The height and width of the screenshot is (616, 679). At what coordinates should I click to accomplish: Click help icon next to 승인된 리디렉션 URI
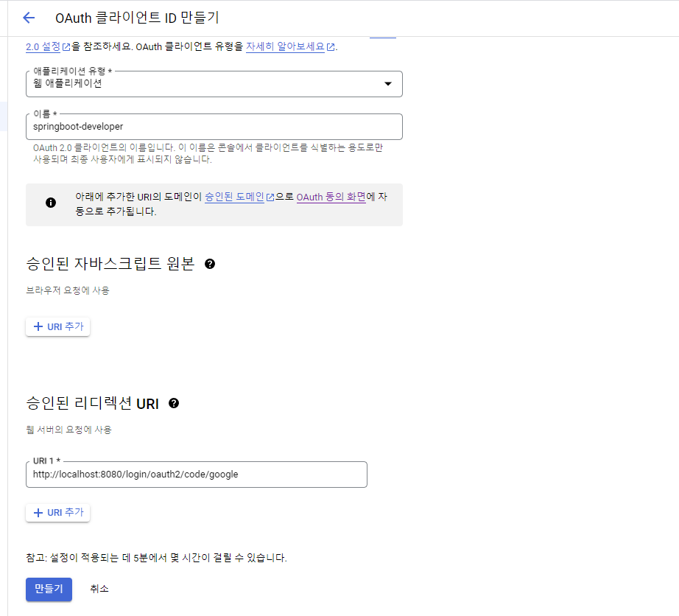[x=174, y=403]
